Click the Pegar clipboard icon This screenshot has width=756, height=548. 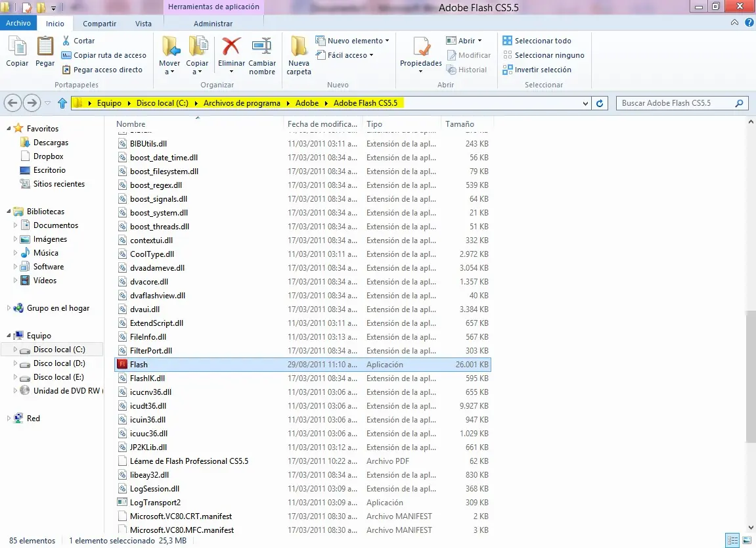tap(45, 52)
